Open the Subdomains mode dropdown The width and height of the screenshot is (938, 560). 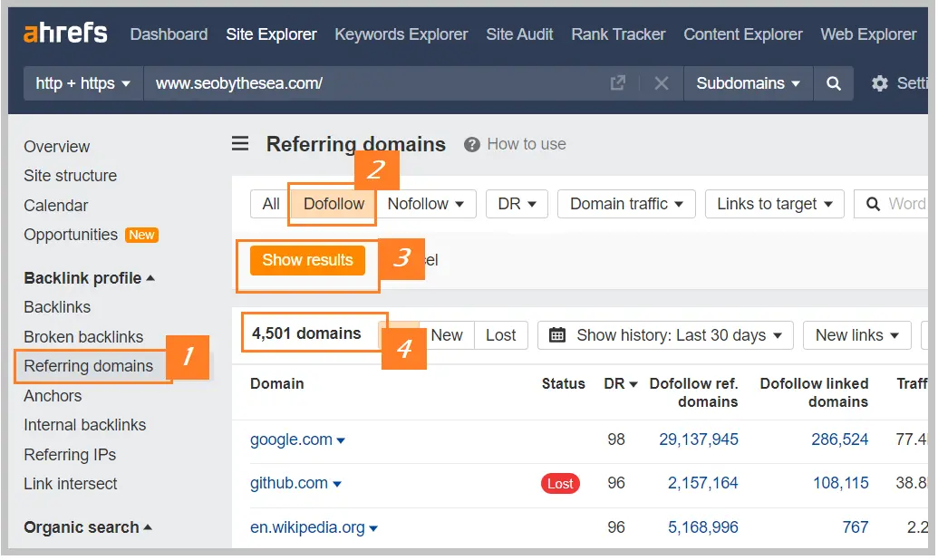click(748, 83)
